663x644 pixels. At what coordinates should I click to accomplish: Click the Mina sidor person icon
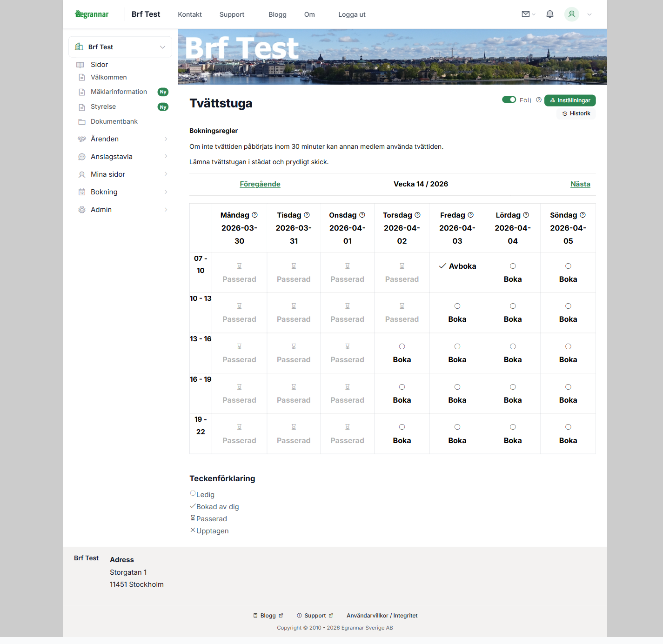click(81, 174)
